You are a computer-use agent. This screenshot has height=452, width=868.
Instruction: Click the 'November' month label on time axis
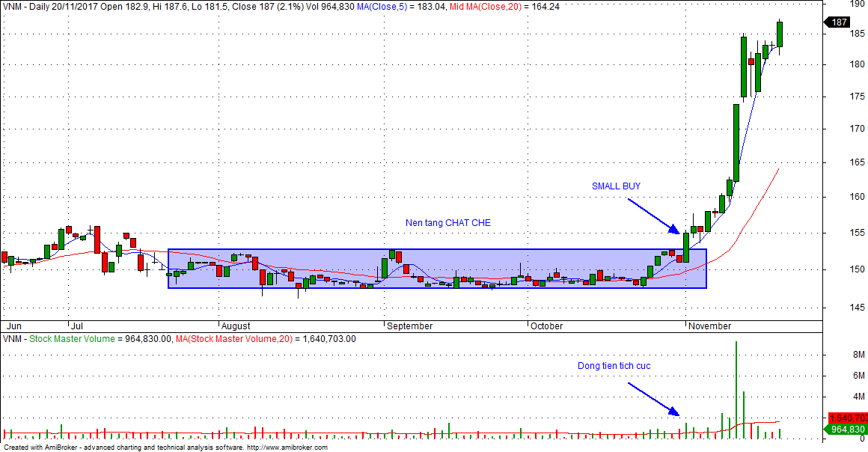(x=709, y=326)
